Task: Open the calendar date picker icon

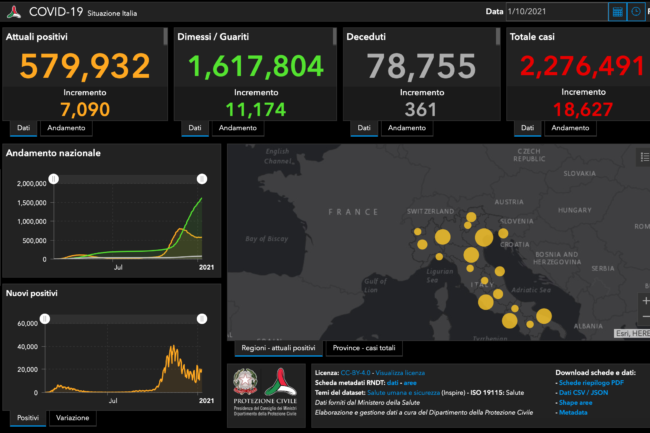Action: pyautogui.click(x=617, y=12)
